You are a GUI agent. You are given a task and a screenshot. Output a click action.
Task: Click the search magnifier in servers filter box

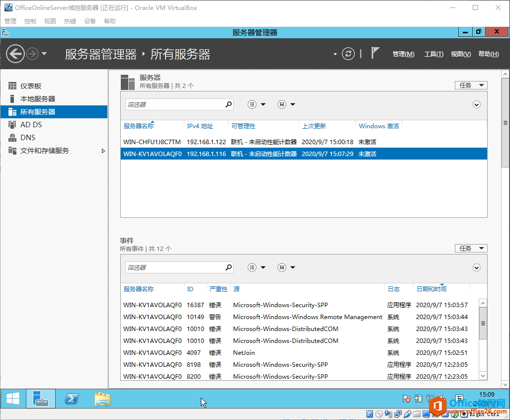[x=228, y=104]
